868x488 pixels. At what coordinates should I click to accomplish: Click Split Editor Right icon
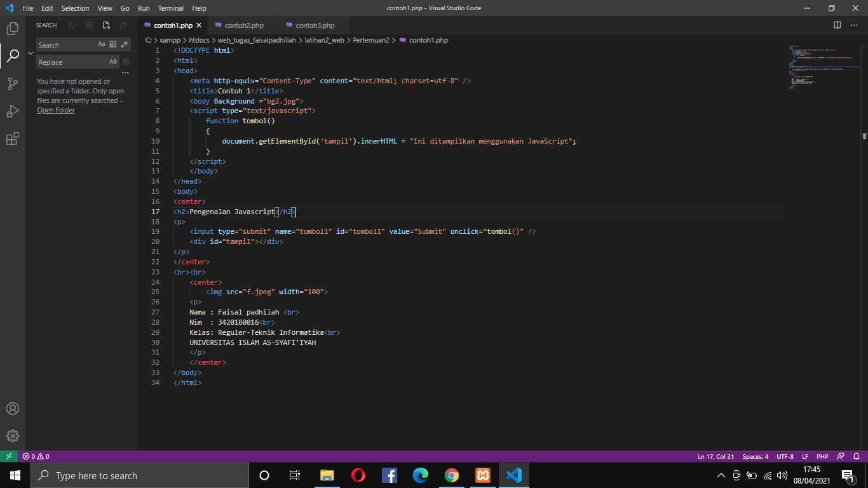click(837, 25)
